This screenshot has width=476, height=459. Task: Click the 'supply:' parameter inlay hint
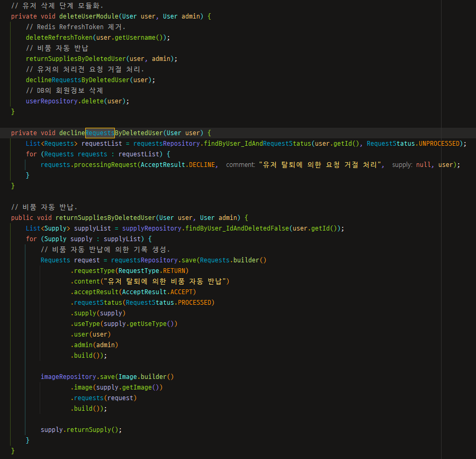pos(402,165)
